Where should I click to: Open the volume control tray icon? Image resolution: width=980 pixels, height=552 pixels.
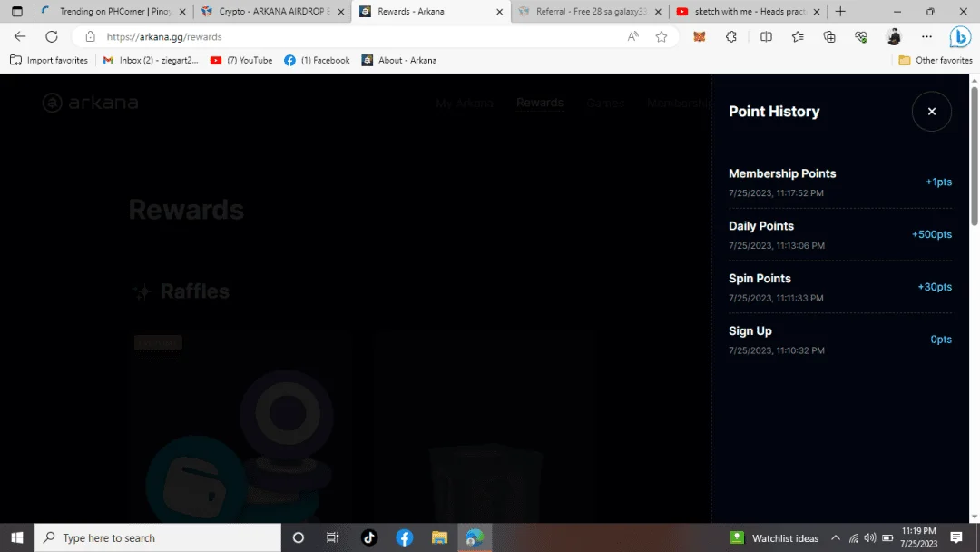tap(870, 537)
